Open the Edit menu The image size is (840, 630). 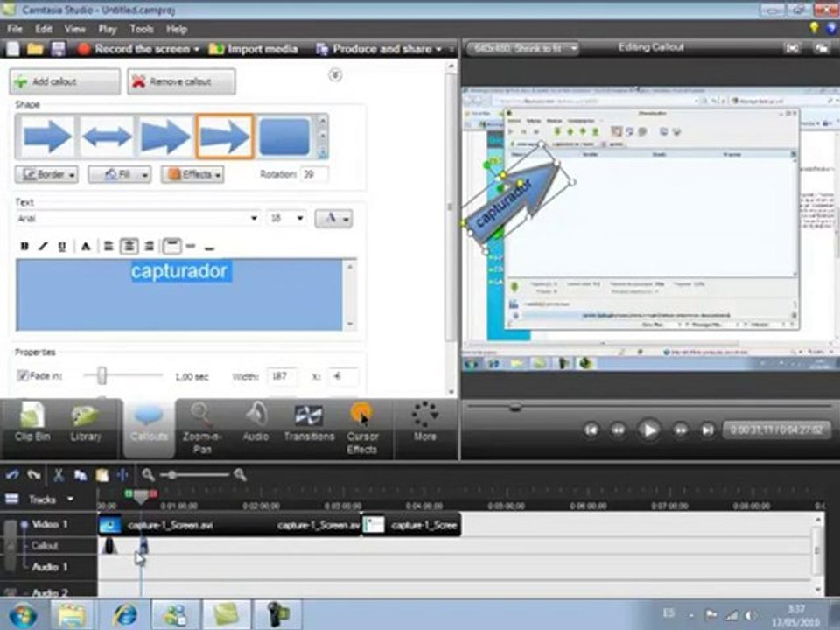pyautogui.click(x=44, y=29)
